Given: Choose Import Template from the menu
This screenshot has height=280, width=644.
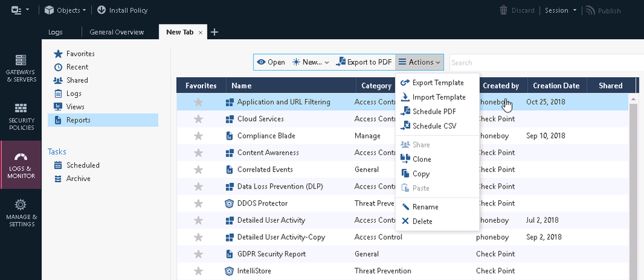Looking at the screenshot, I should (x=438, y=97).
